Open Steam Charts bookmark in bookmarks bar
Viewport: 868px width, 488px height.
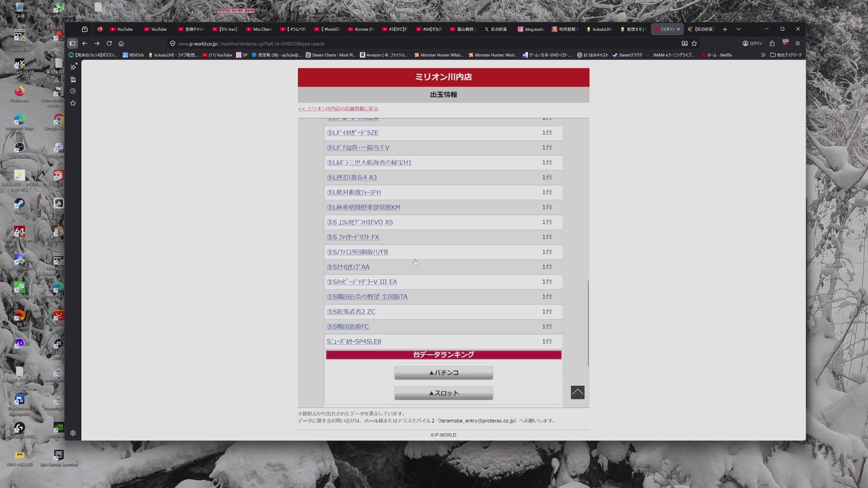click(x=330, y=55)
